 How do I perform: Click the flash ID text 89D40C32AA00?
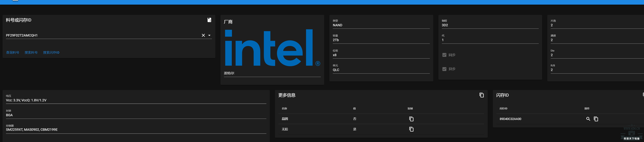(510, 119)
